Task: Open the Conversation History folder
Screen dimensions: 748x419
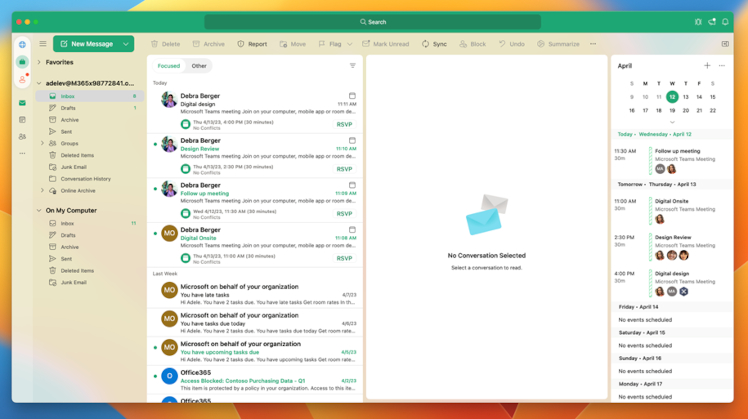Action: click(x=89, y=179)
